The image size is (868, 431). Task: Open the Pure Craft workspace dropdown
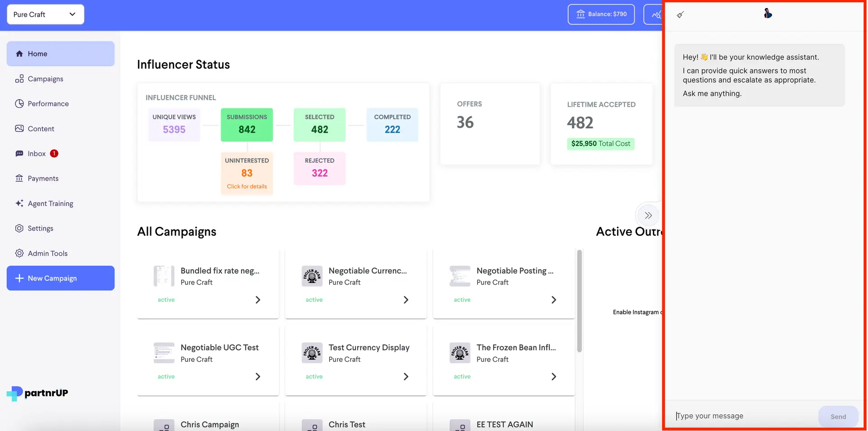pos(45,14)
